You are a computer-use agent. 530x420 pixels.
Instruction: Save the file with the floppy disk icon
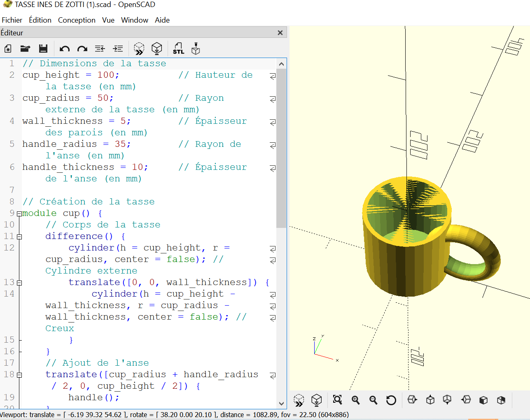click(43, 49)
